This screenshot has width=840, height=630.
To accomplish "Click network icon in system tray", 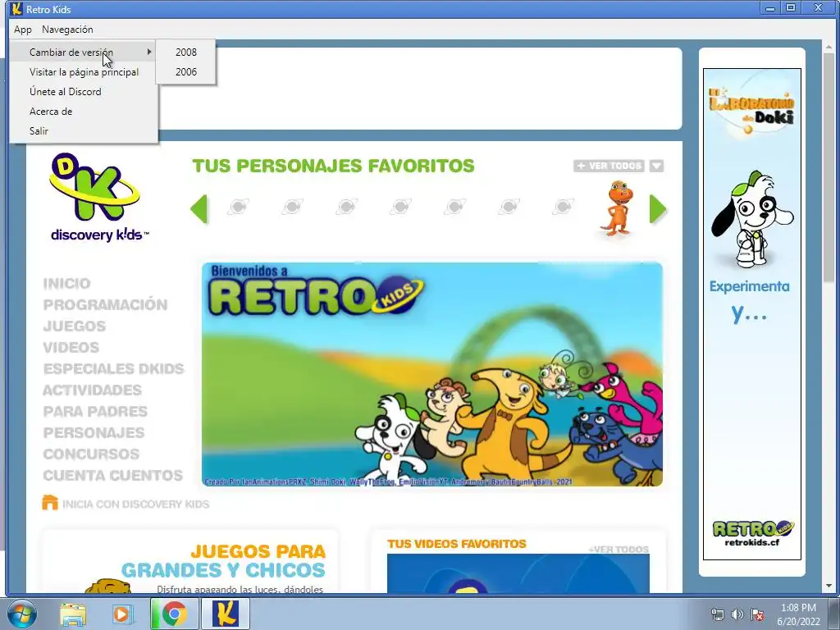I will (717, 614).
